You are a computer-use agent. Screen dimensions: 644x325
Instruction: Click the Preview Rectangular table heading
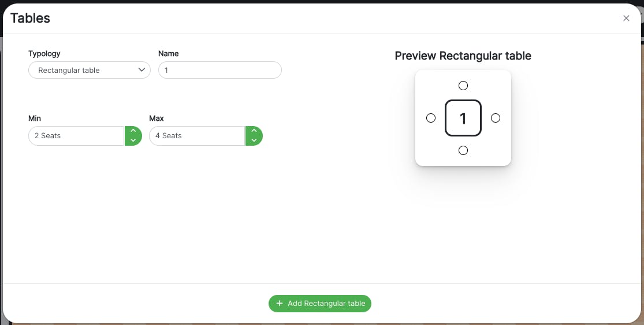tap(463, 56)
